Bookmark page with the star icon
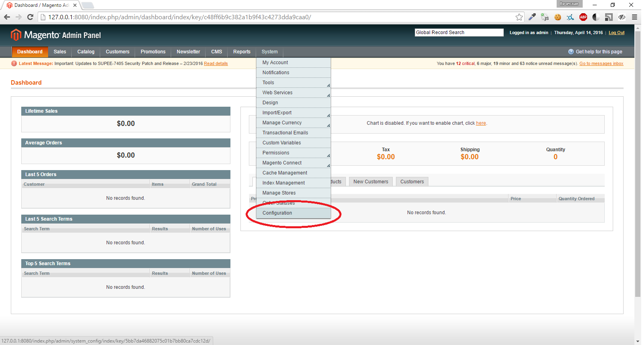Viewport: 644px width, 345px height. coord(519,17)
